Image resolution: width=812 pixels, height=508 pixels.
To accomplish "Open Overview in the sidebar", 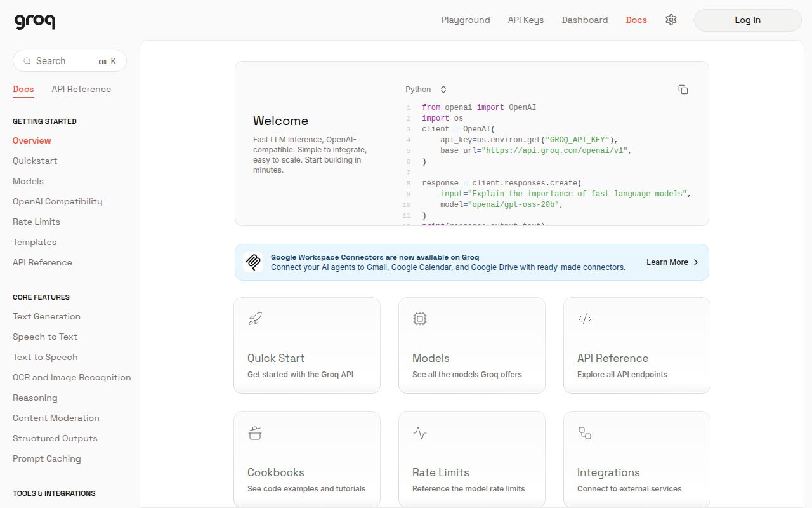I will tap(32, 140).
